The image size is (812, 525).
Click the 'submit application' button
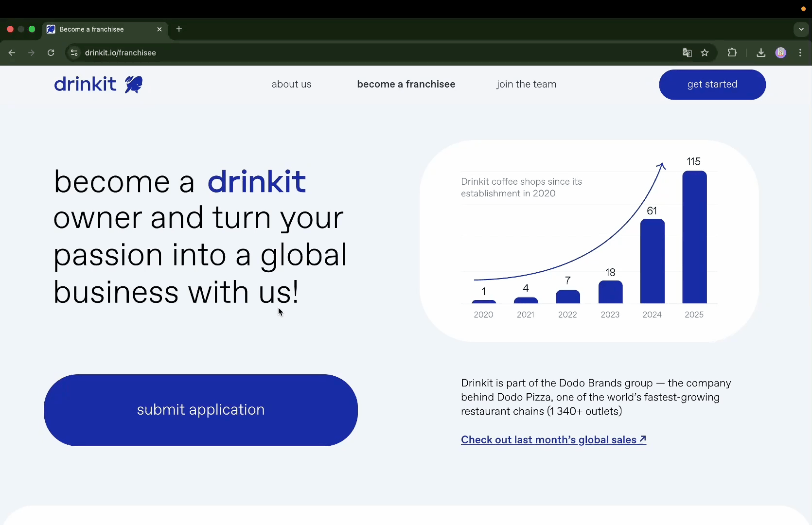[201, 410]
